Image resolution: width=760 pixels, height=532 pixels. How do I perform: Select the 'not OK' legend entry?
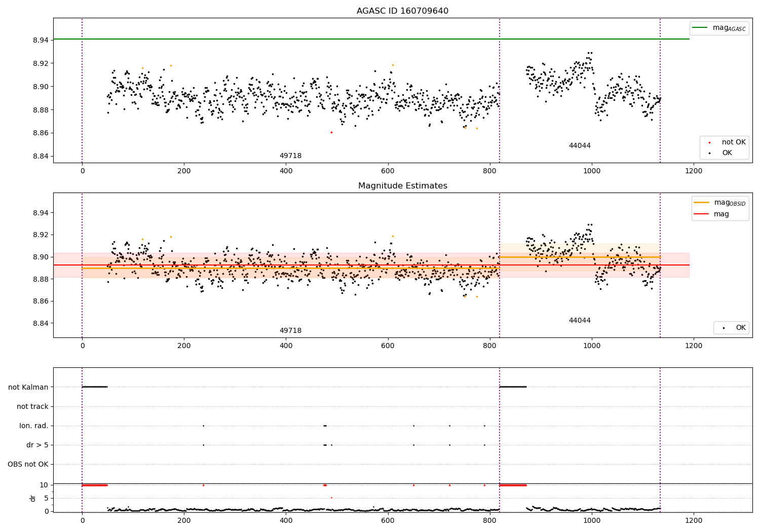coord(734,142)
